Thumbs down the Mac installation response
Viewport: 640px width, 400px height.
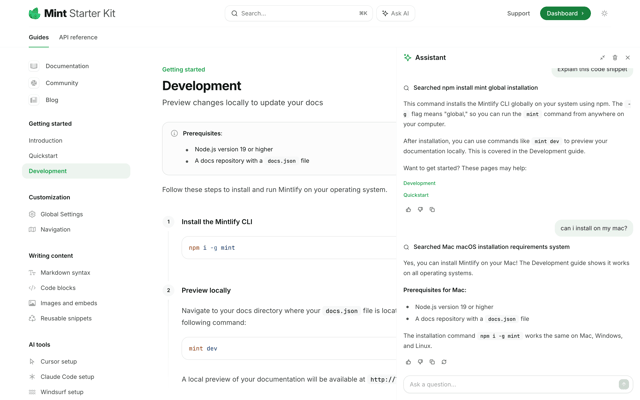[x=420, y=362]
